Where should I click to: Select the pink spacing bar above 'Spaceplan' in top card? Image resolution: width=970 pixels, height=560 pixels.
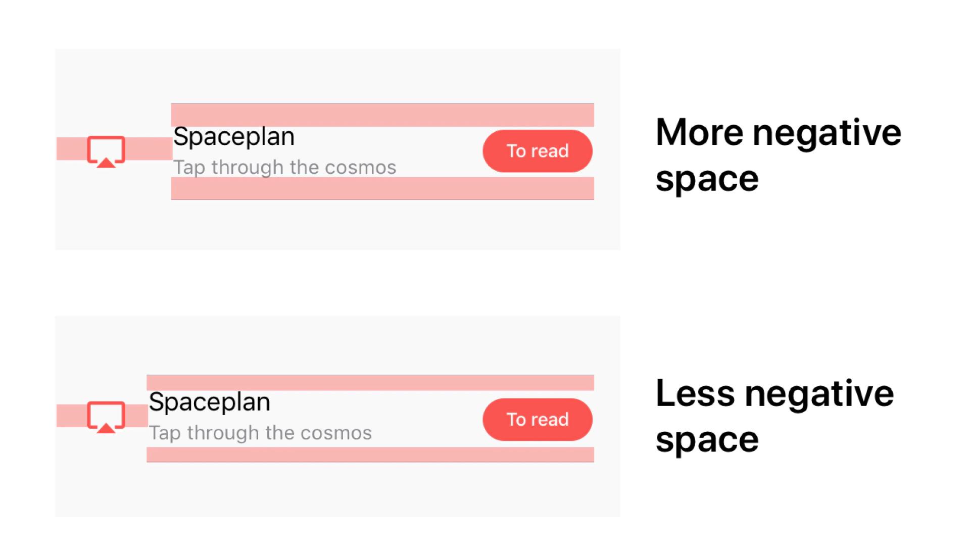coord(382,114)
